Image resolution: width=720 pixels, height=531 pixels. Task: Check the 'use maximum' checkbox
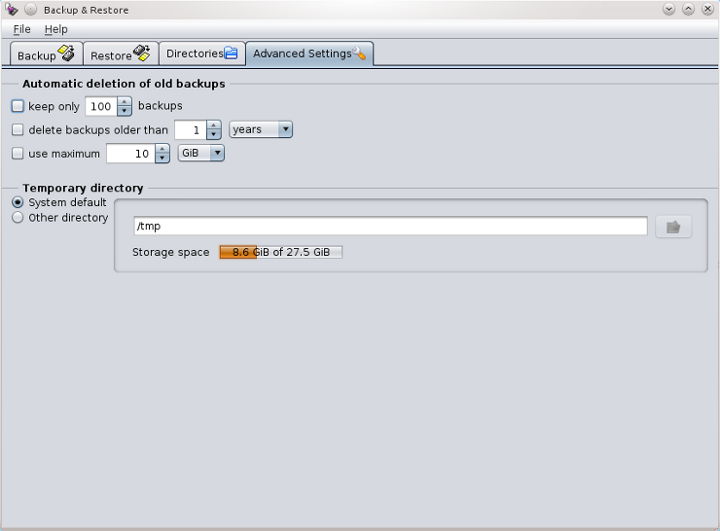(x=17, y=154)
